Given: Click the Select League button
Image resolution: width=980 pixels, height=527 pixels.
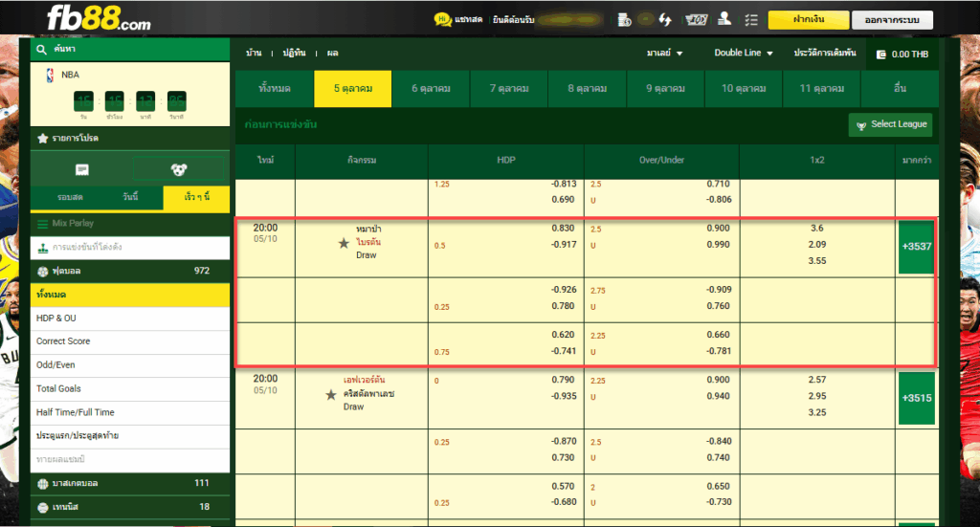Looking at the screenshot, I should (x=891, y=125).
